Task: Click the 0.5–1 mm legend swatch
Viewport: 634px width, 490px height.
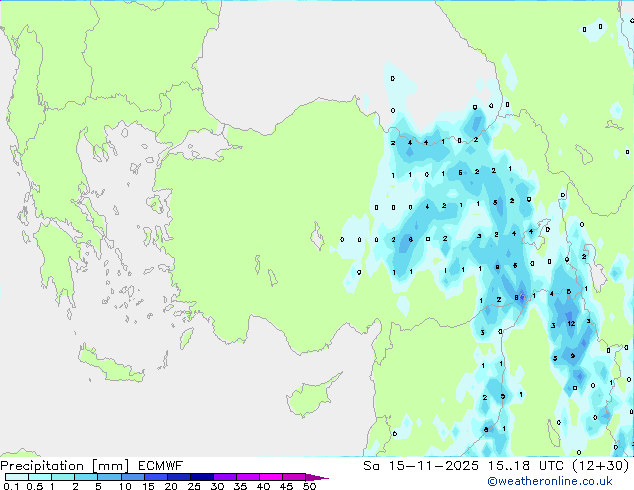Action: pos(40,477)
